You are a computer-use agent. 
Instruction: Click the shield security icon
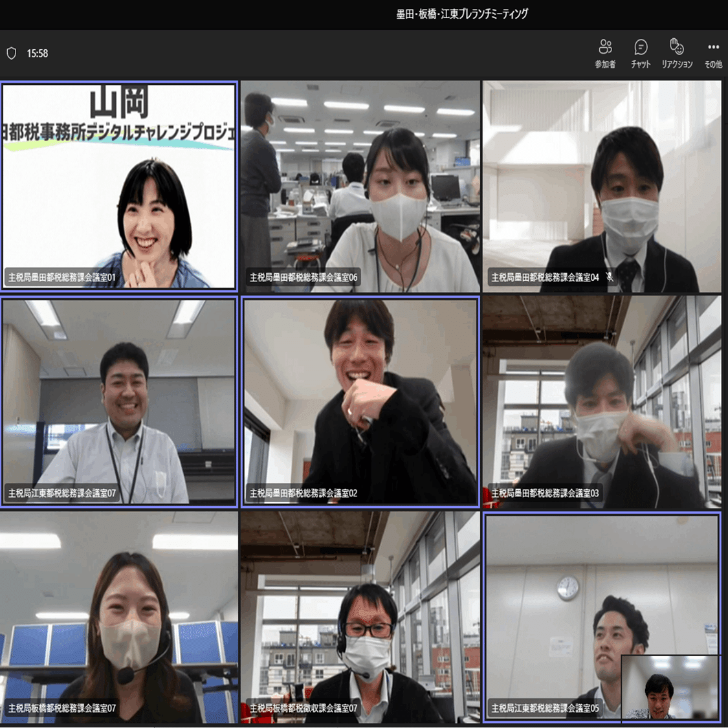(12, 54)
